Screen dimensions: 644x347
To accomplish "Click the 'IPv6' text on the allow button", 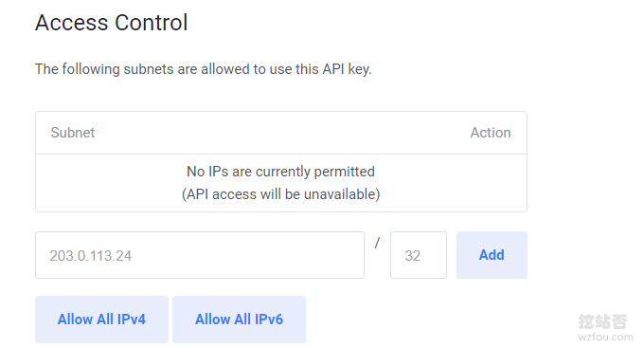I will coord(269,320).
